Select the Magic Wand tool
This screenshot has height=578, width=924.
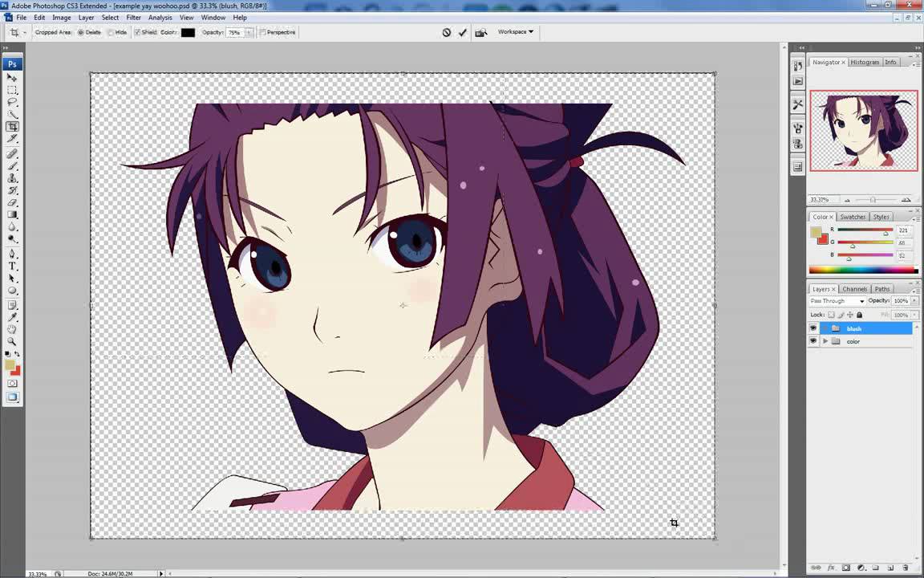pos(12,115)
